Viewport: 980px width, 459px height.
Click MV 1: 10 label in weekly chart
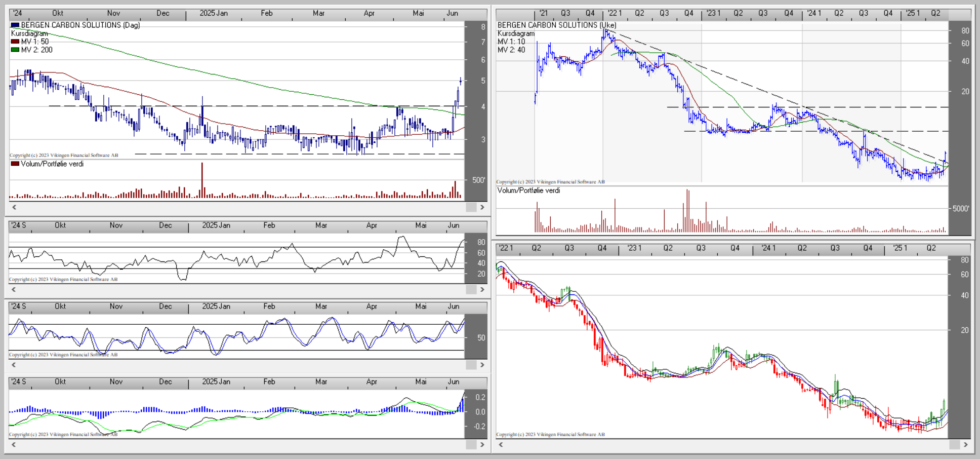tap(511, 42)
